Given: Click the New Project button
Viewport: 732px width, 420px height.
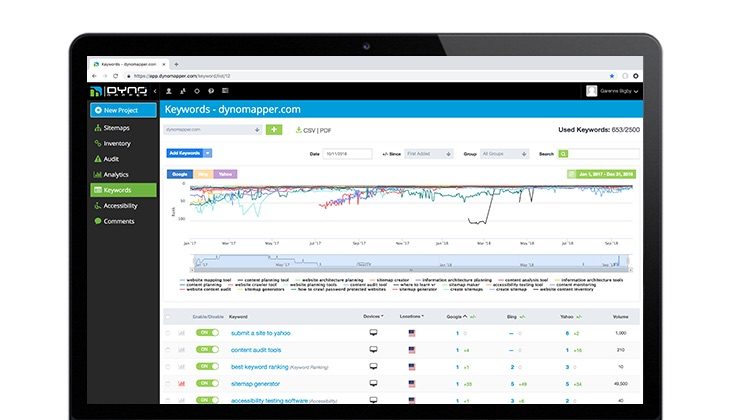Looking at the screenshot, I should point(123,110).
